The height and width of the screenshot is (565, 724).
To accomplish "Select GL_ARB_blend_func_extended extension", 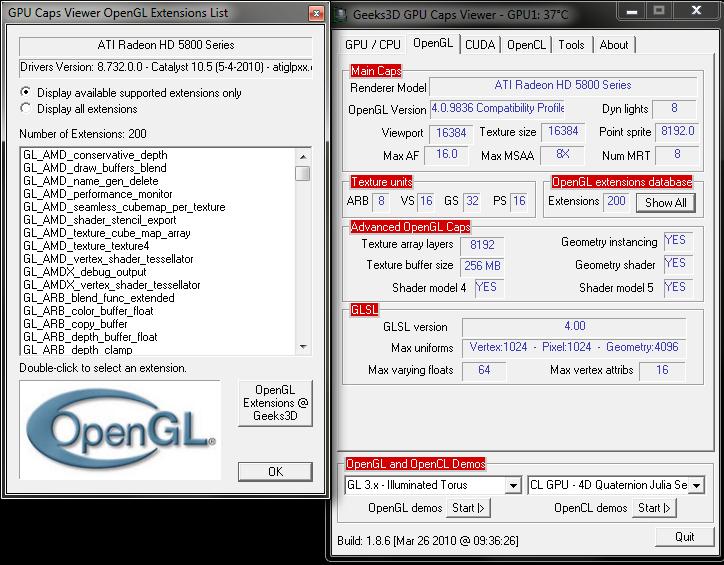I will tap(99, 298).
